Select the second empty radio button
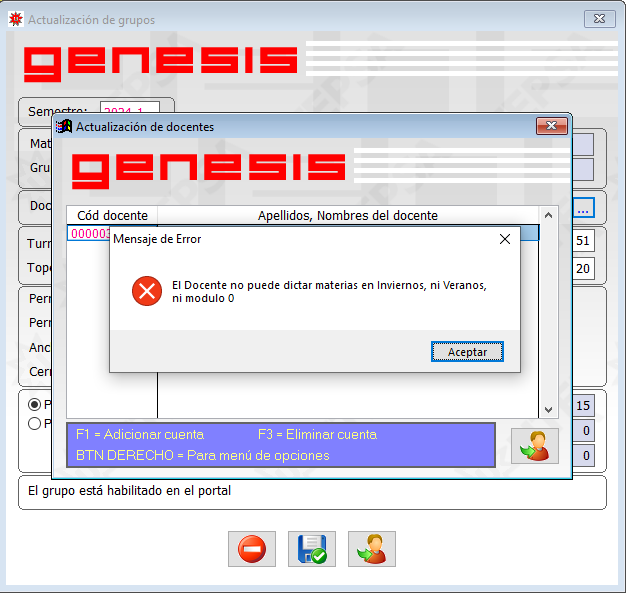629x598 pixels. coord(34,424)
